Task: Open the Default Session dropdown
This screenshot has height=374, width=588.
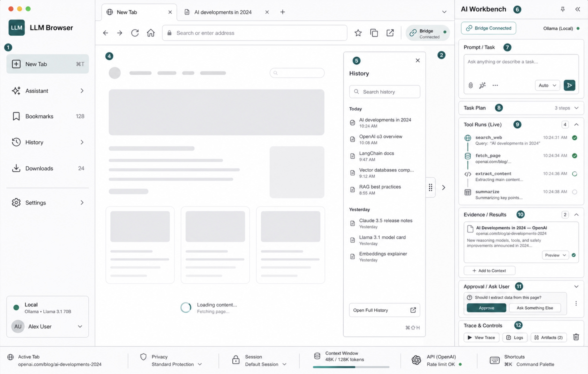Action: [x=266, y=364]
